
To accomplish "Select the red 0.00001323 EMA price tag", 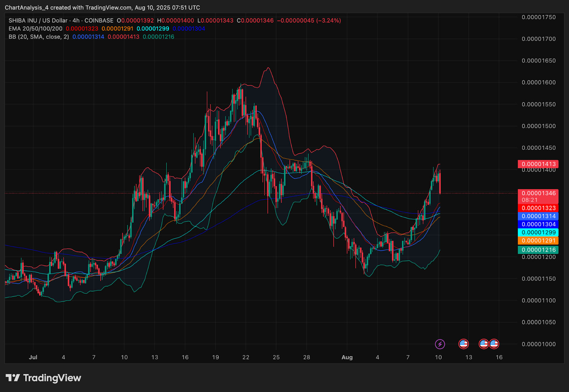I will 538,208.
